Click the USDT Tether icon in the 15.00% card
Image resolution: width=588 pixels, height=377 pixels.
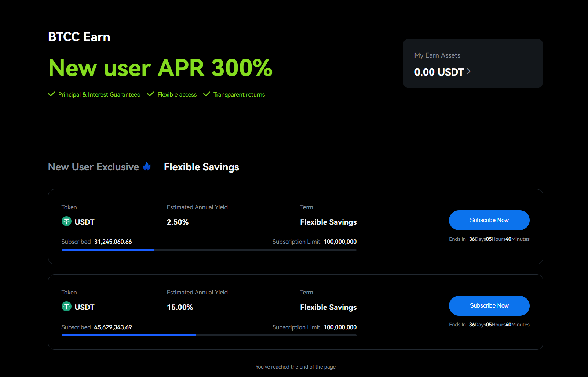coord(66,307)
